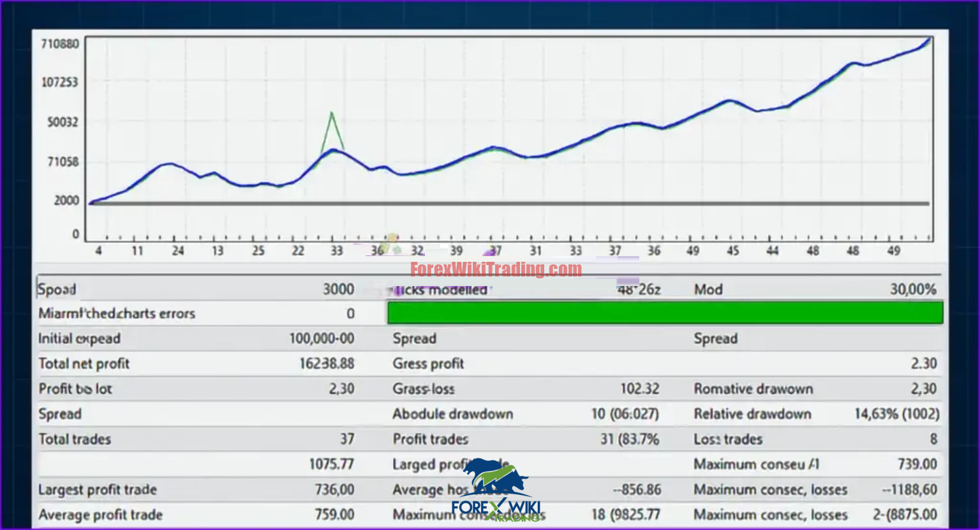
Task: Click the Relative drawdown value 14,63% (1002)
Action: pyautogui.click(x=896, y=414)
